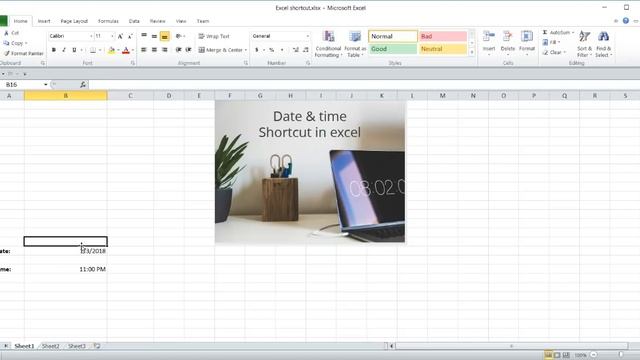Toggle Bold formatting
This screenshot has width=640, height=360.
coord(53,50)
